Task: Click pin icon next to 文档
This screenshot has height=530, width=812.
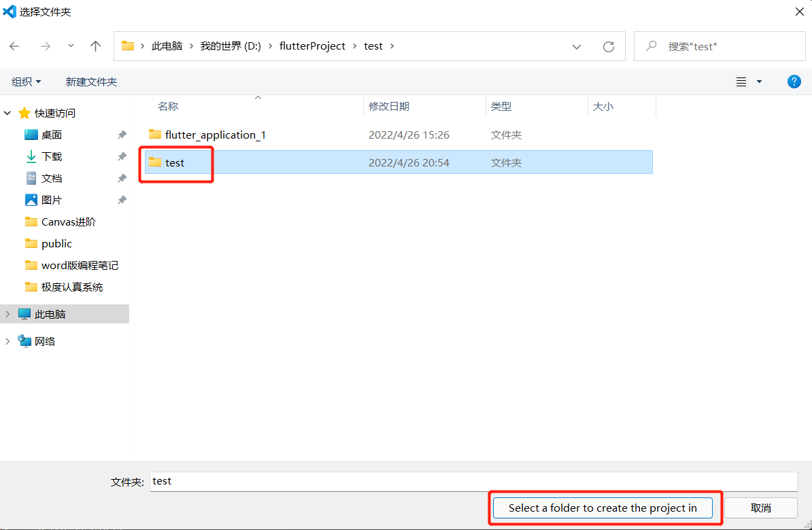Action: 122,178
